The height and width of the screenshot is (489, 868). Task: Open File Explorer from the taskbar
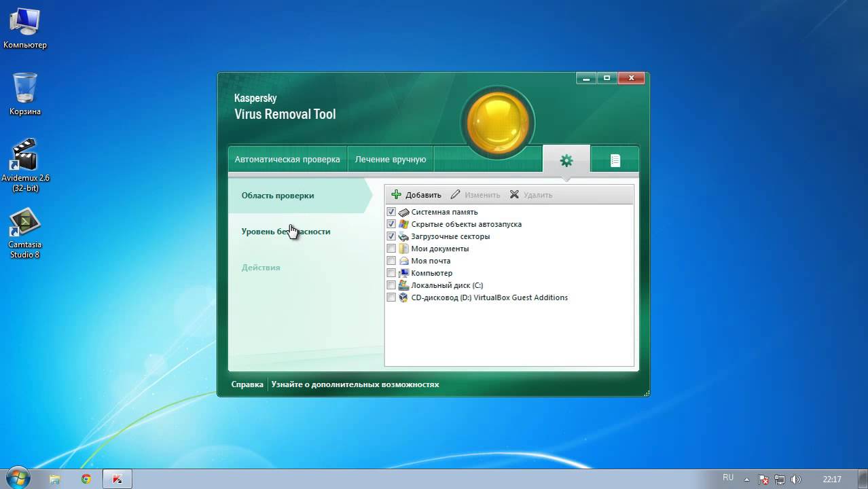point(54,479)
